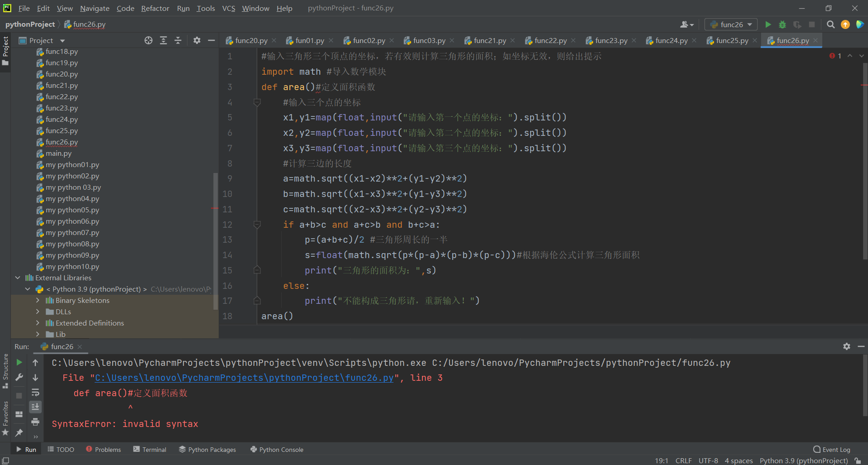
Task: Open the func26.py link in traceback
Action: coord(244,378)
